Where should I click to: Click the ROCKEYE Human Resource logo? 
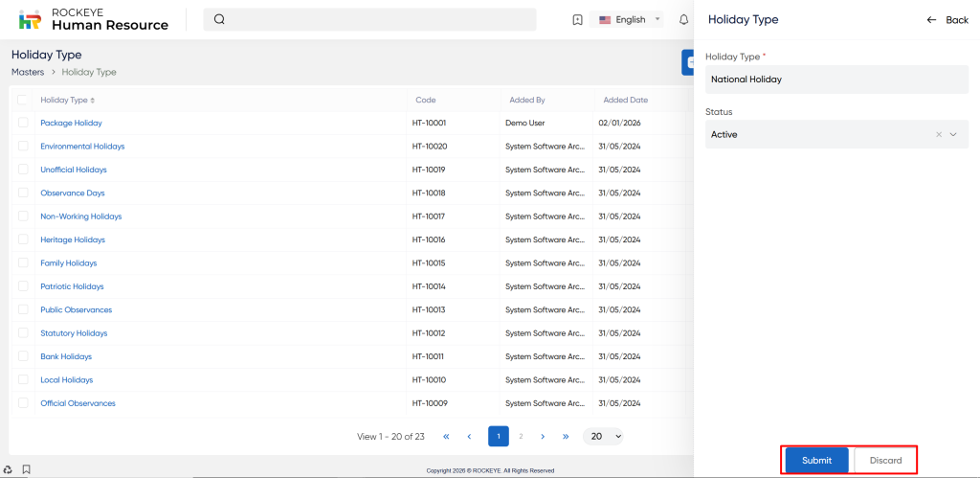(x=94, y=19)
